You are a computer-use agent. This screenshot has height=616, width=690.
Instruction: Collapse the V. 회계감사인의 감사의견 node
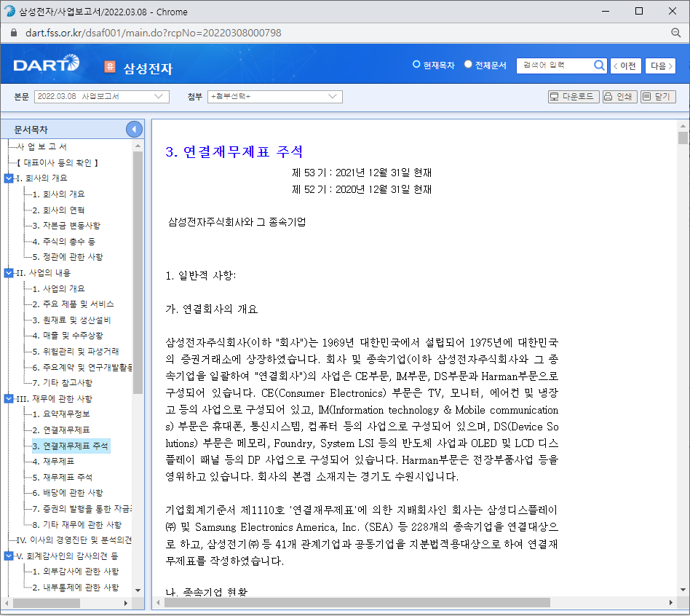tap(8, 556)
